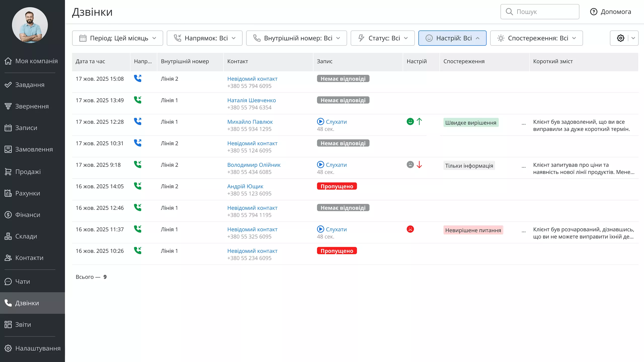Click the gray neutral mood face
Image resolution: width=644 pixels, height=362 pixels.
410,165
